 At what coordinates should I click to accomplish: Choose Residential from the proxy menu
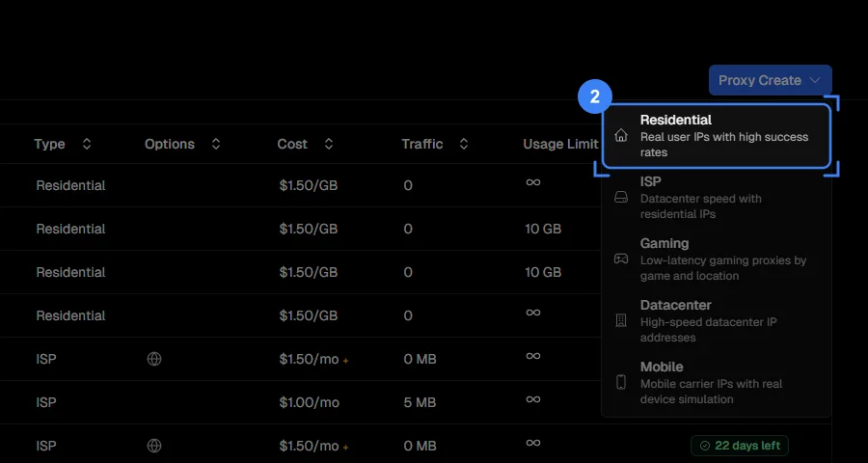coord(717,136)
